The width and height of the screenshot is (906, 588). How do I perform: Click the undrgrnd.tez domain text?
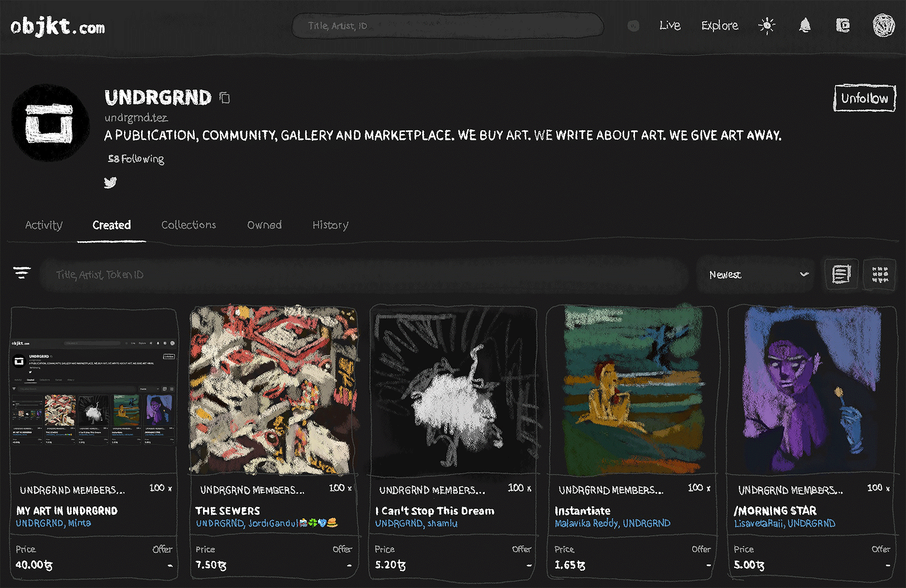[x=136, y=118]
